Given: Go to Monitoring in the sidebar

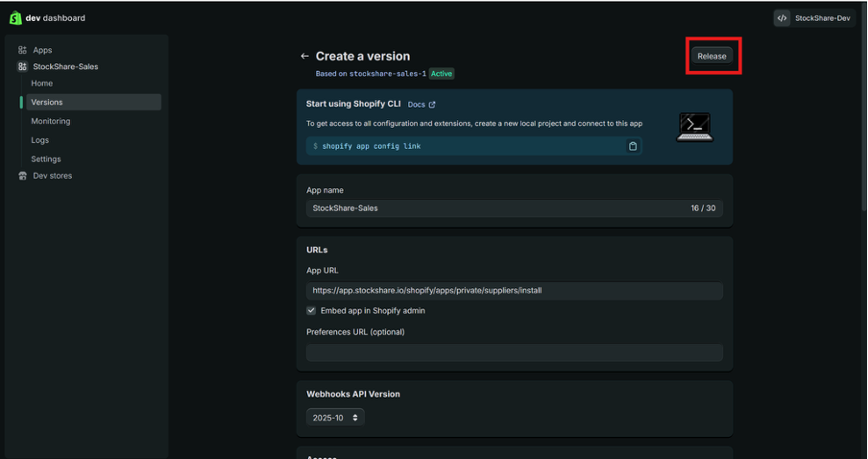Looking at the screenshot, I should click(50, 121).
